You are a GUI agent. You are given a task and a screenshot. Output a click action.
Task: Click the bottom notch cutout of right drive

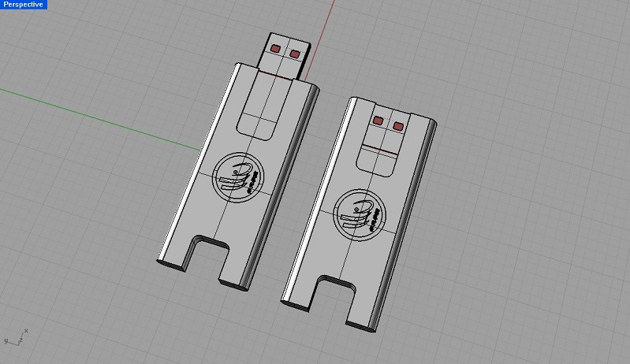coord(333,292)
